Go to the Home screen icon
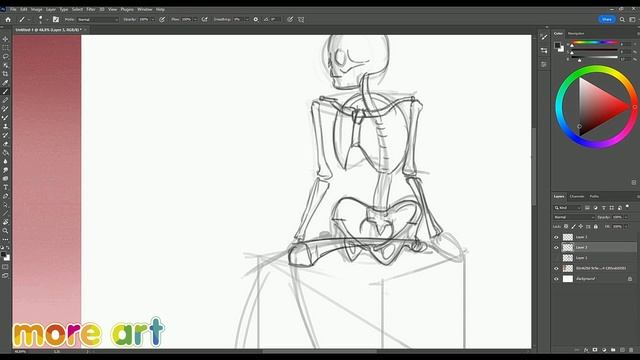The height and width of the screenshot is (360, 640). (8, 19)
